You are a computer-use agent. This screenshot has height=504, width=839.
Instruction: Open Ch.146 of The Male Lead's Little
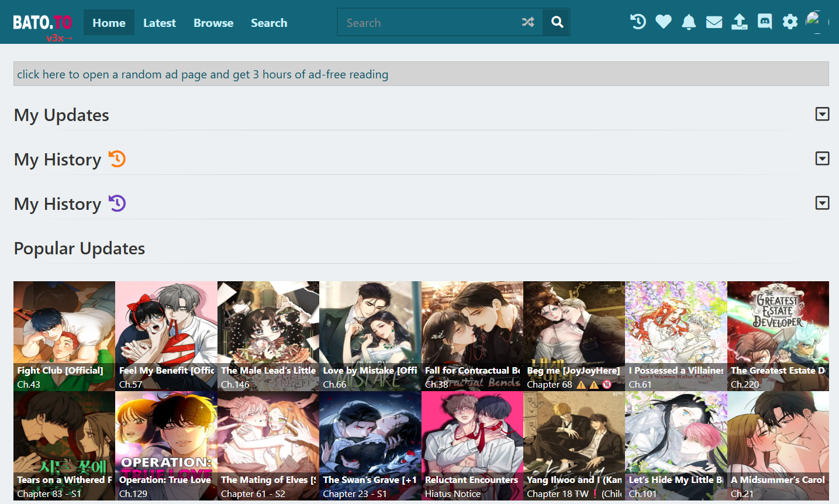(235, 384)
